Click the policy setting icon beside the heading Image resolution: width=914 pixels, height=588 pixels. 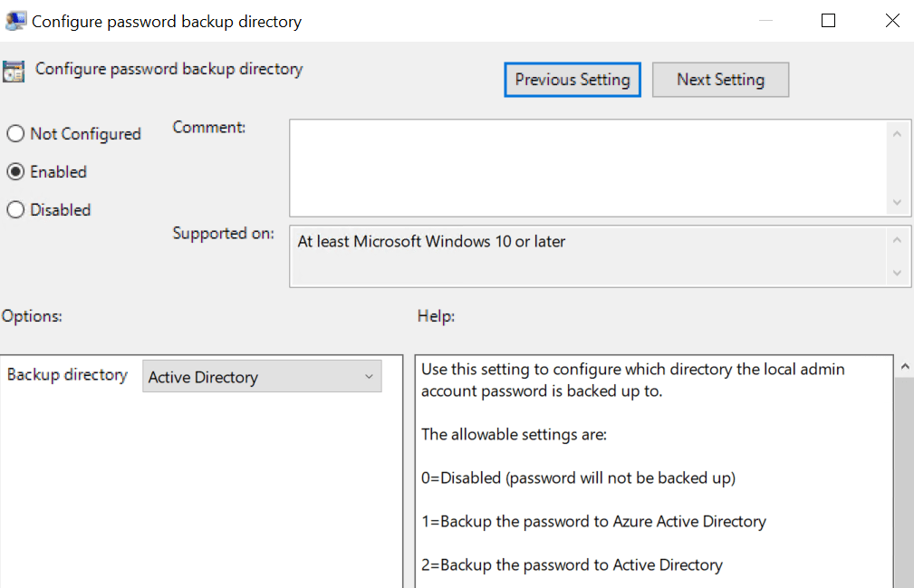[14, 72]
